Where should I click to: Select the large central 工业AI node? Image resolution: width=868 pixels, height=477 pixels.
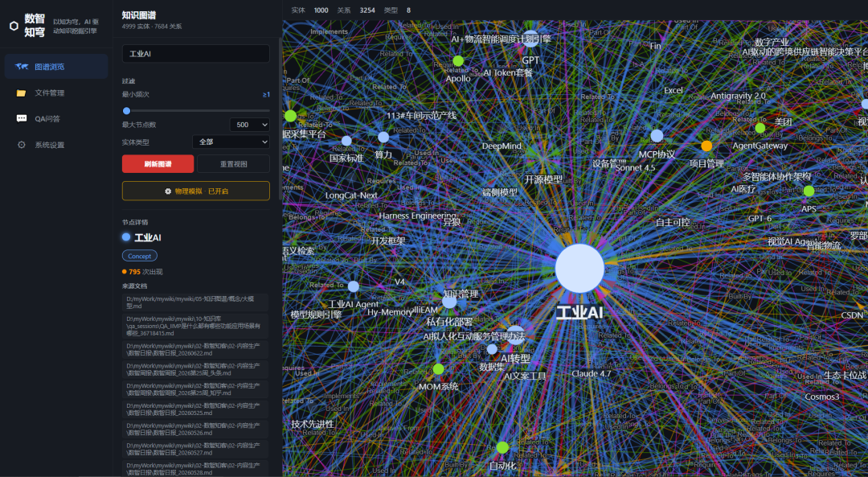click(579, 268)
